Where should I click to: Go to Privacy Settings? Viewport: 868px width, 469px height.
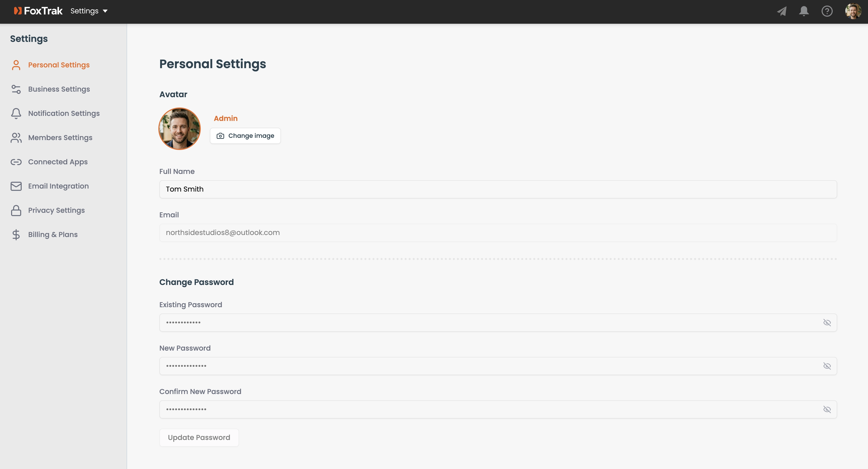point(56,211)
